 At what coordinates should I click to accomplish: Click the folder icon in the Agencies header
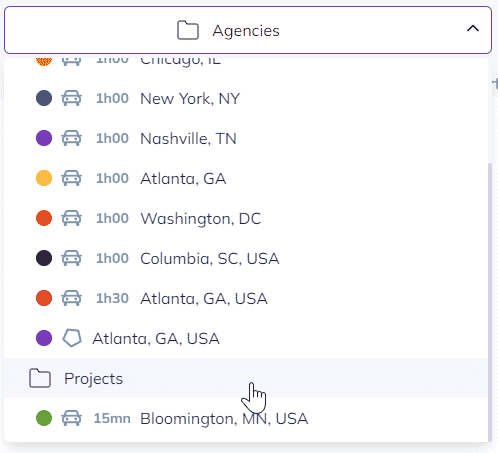(x=188, y=30)
